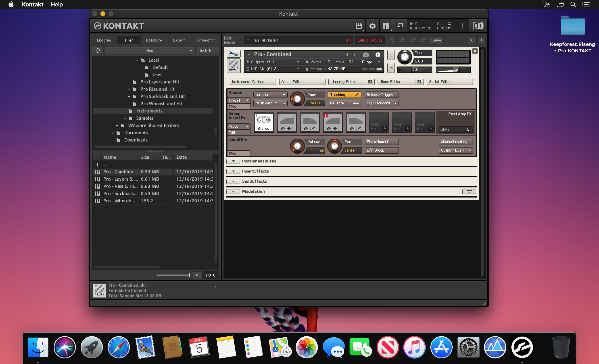The image size is (599, 364).
Task: Close the instrument with the X icon
Action: (475, 51)
